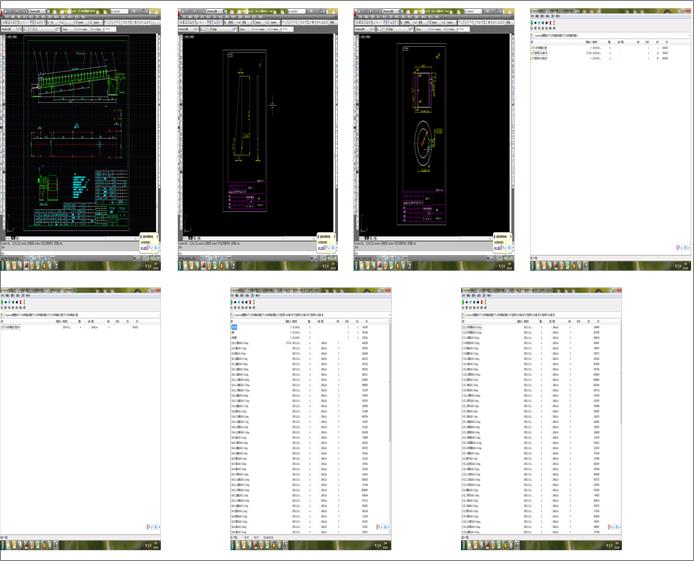Open the archive window screenshot listing three files
The height and width of the screenshot is (561, 694).
coord(611,139)
